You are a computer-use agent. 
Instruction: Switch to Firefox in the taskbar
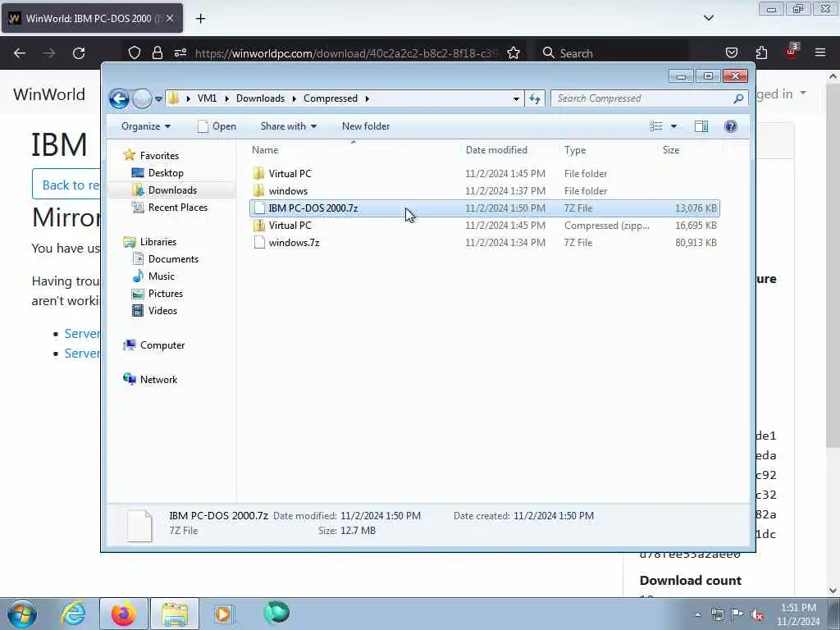[x=124, y=614]
